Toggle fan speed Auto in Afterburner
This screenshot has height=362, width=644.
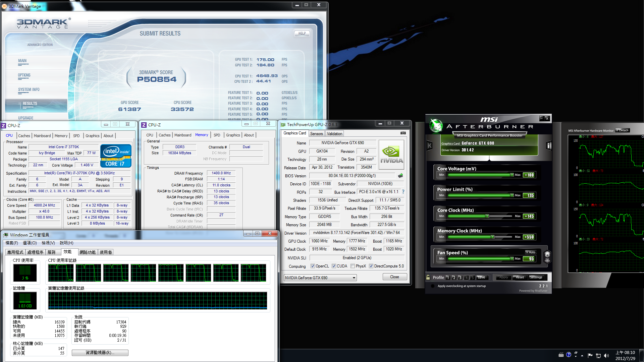[531, 252]
